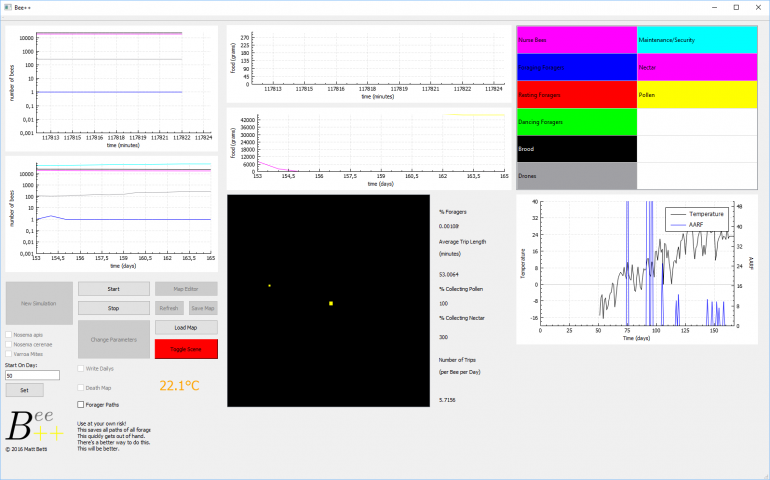Viewport: 770px width, 480px height.
Task: Click the Start simulation button
Action: click(x=113, y=289)
